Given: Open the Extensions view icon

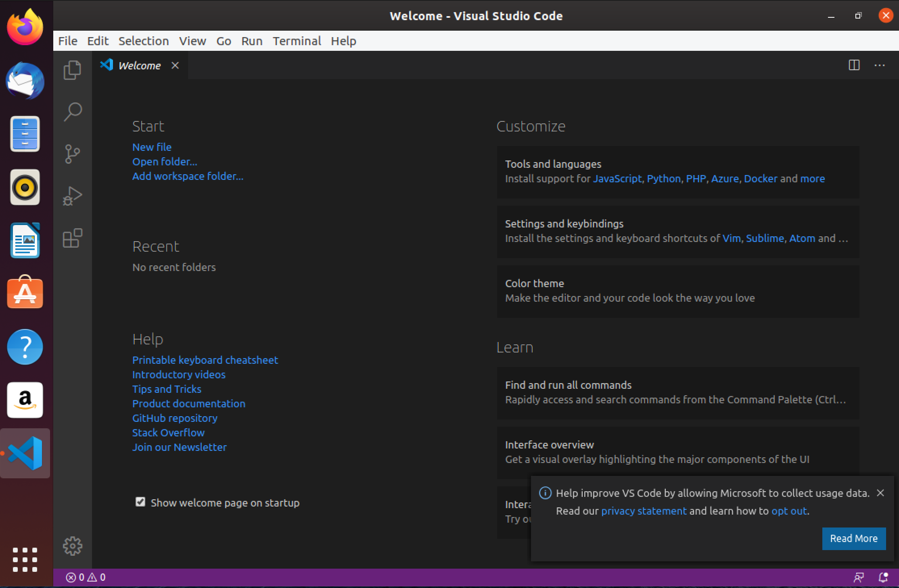Looking at the screenshot, I should coord(73,238).
